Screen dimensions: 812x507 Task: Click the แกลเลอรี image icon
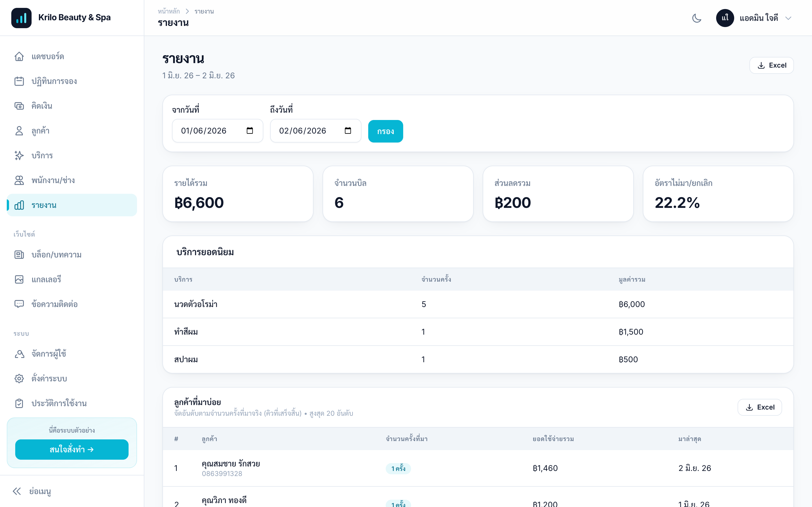(19, 279)
